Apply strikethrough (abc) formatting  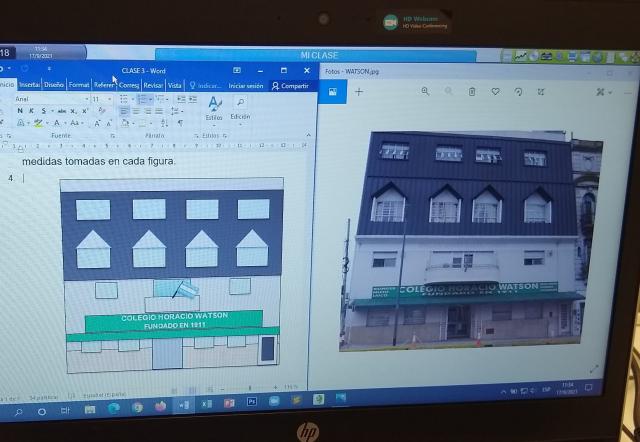pos(62,111)
